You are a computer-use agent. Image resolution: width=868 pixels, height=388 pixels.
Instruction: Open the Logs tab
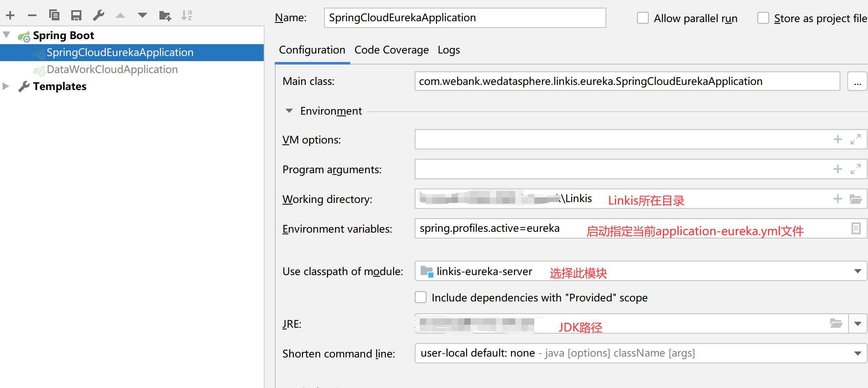(449, 50)
